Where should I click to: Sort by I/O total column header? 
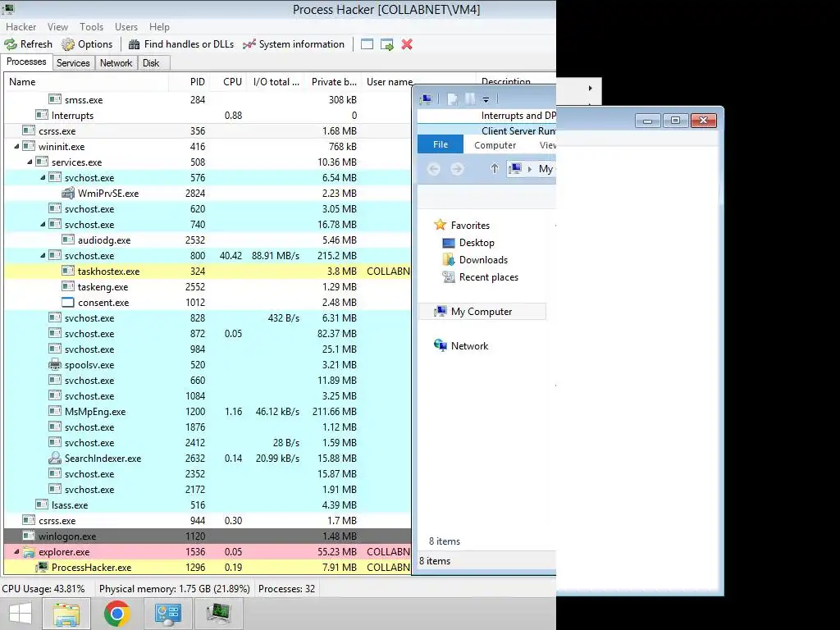click(x=276, y=82)
